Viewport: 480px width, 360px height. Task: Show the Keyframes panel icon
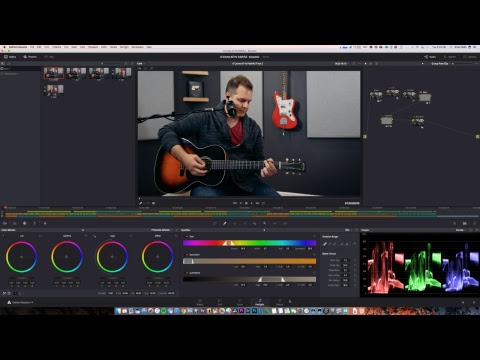(455, 223)
